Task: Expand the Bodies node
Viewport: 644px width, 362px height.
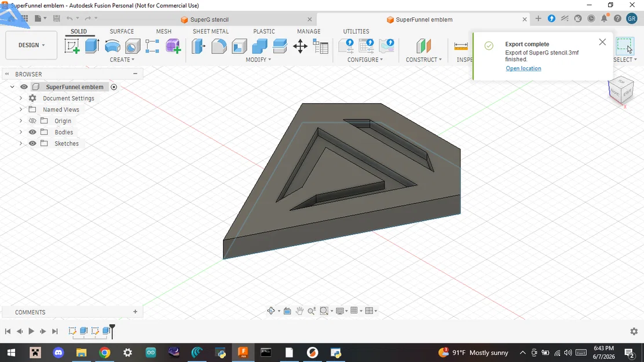Action: click(21, 132)
